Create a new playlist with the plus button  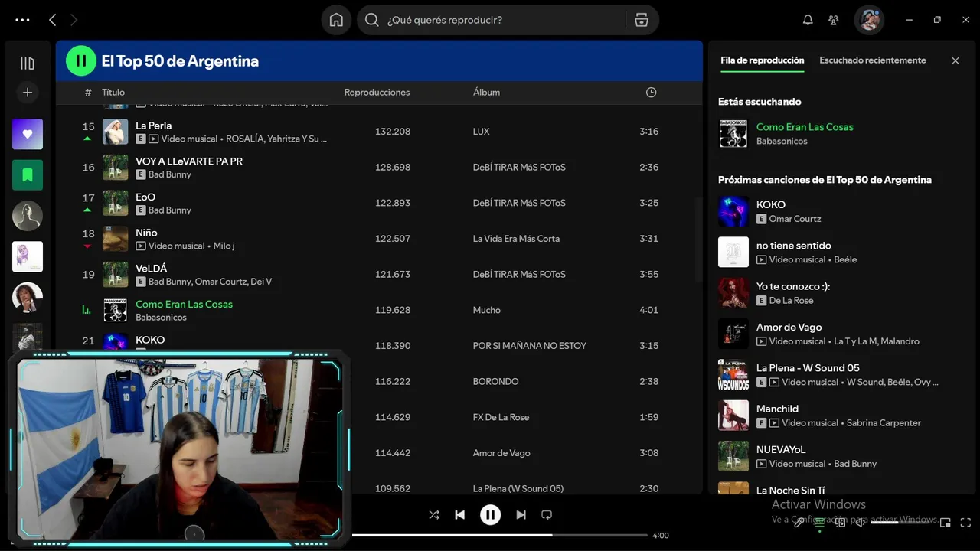(28, 93)
